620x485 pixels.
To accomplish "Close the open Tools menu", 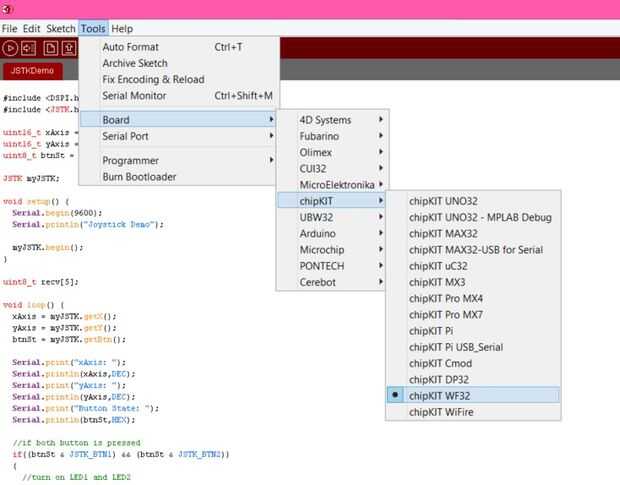I will tap(93, 28).
